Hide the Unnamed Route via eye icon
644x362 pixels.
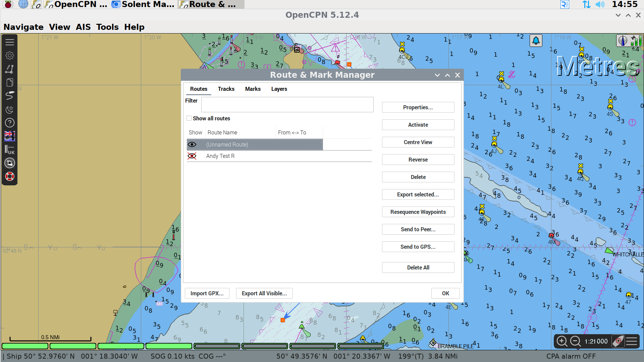tap(192, 144)
